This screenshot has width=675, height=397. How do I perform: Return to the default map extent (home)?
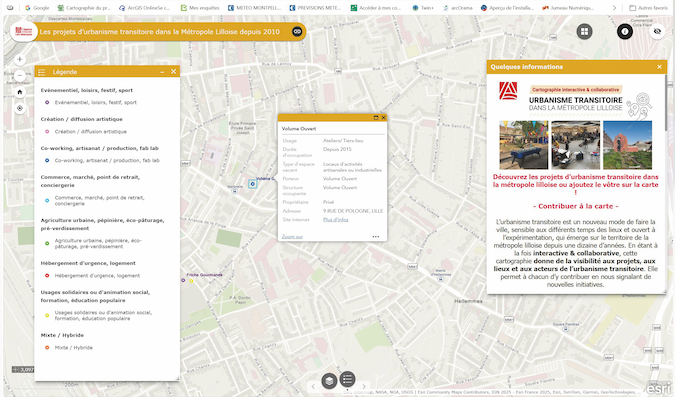[19, 92]
